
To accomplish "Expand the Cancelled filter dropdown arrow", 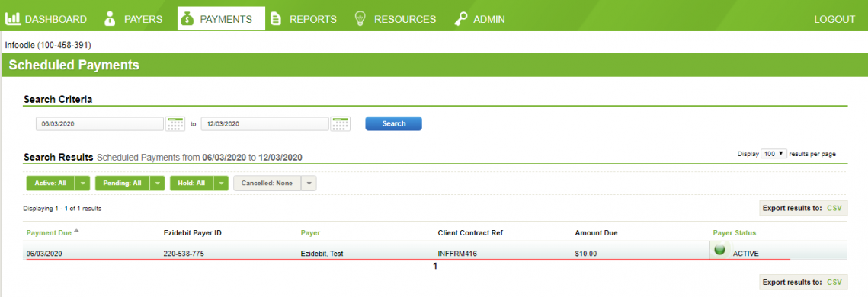I will (x=309, y=183).
